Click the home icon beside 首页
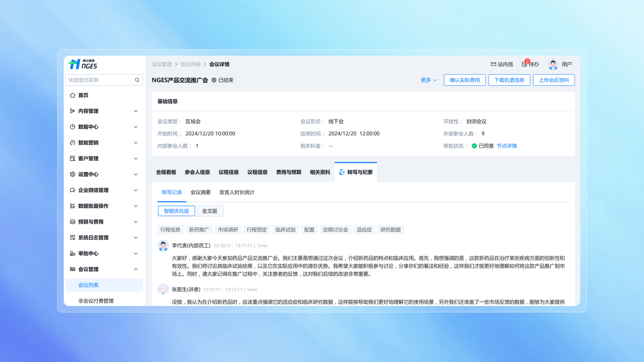 coord(72,95)
